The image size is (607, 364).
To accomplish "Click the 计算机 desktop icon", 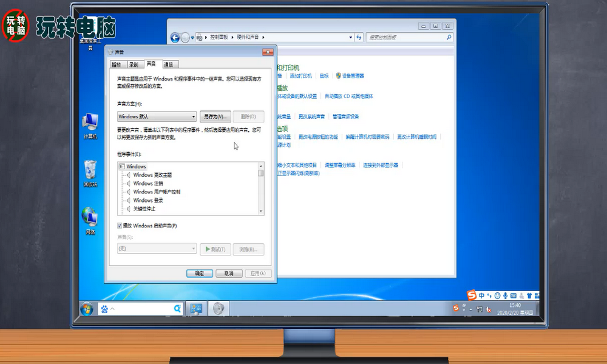I will tap(90, 126).
